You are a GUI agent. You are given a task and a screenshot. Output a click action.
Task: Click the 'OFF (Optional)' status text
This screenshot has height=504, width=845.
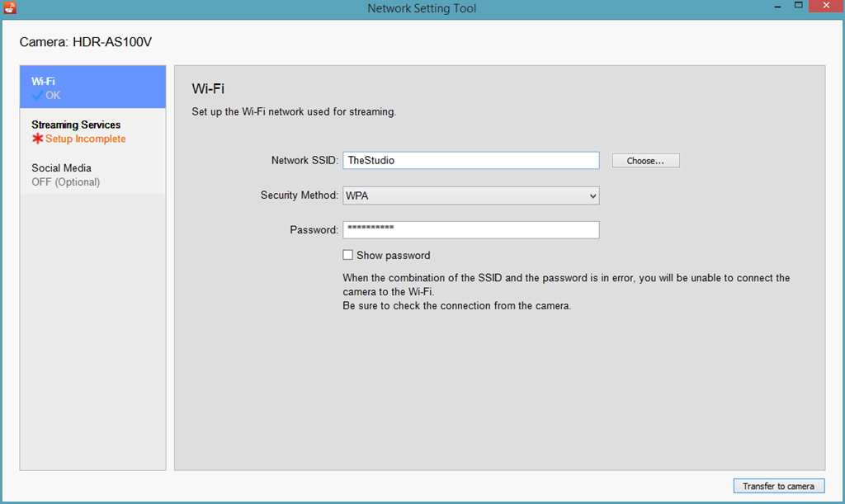[x=66, y=182]
